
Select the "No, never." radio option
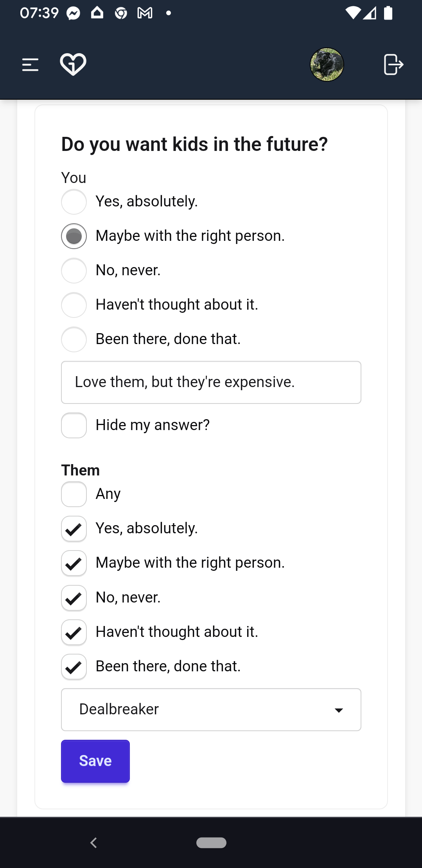(74, 271)
